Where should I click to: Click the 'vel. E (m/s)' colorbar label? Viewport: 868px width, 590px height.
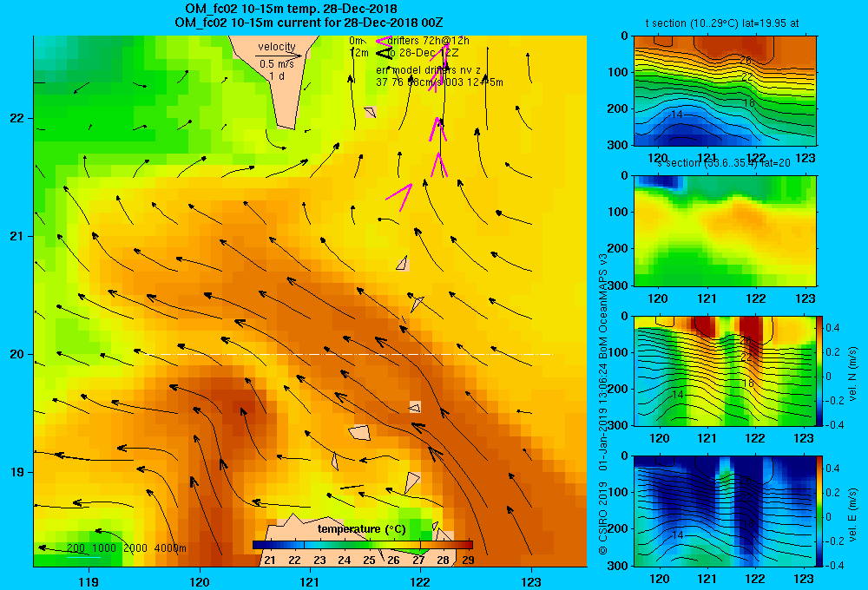[x=852, y=514]
